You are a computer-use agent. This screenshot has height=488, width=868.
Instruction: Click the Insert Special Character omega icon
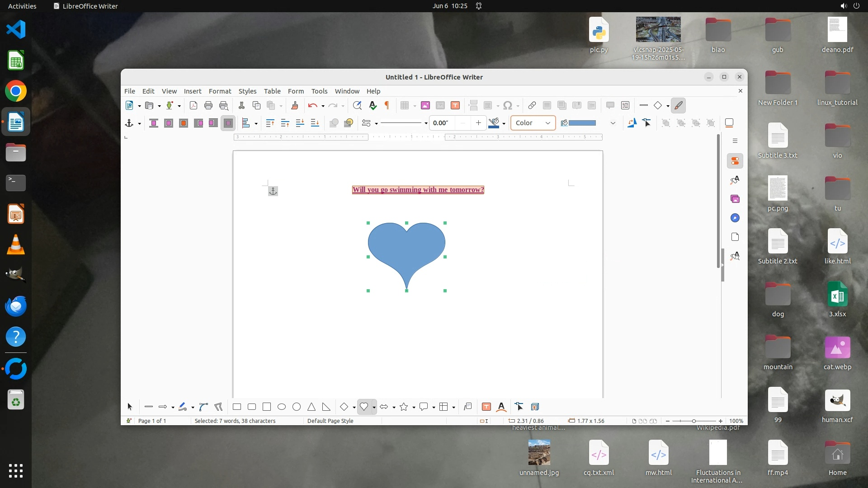[508, 105]
